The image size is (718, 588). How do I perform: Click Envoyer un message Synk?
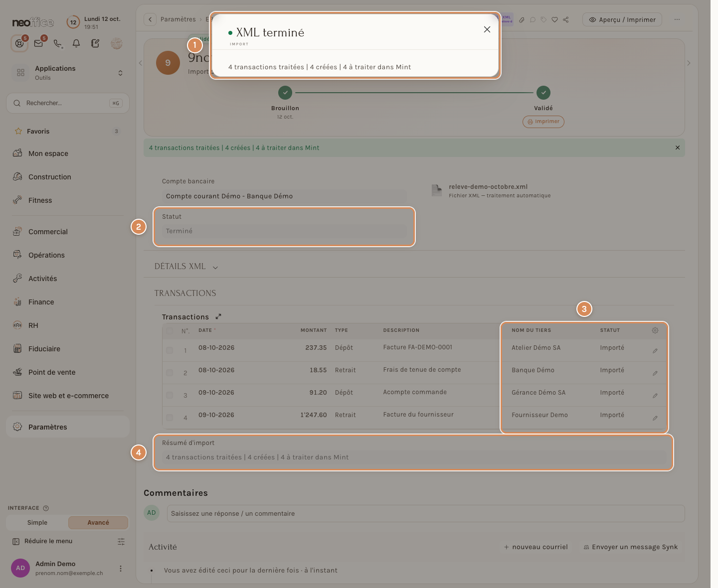pos(631,547)
